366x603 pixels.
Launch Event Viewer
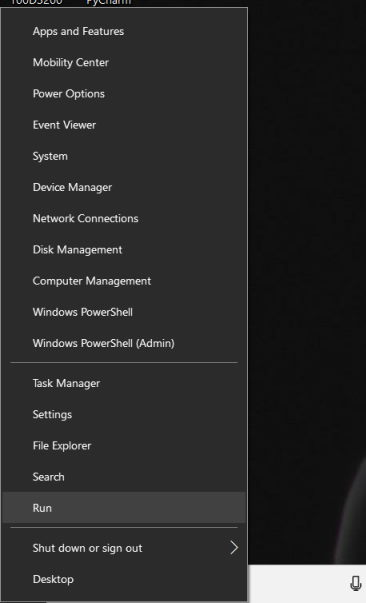coord(124,125)
